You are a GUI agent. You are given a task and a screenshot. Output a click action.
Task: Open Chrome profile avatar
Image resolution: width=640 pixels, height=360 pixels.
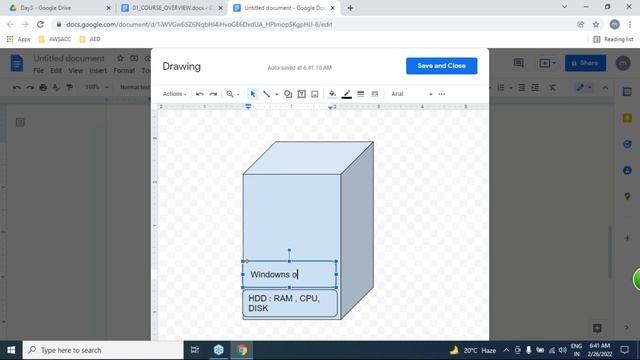point(614,24)
